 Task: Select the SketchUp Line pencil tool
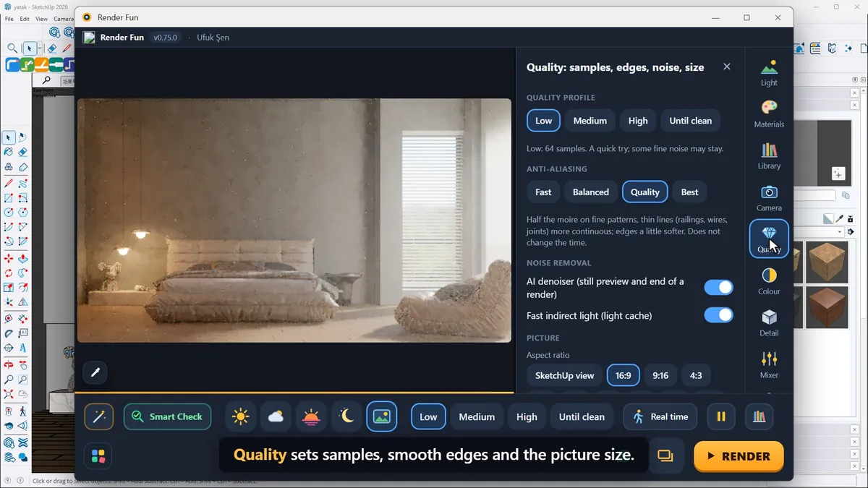(x=8, y=183)
